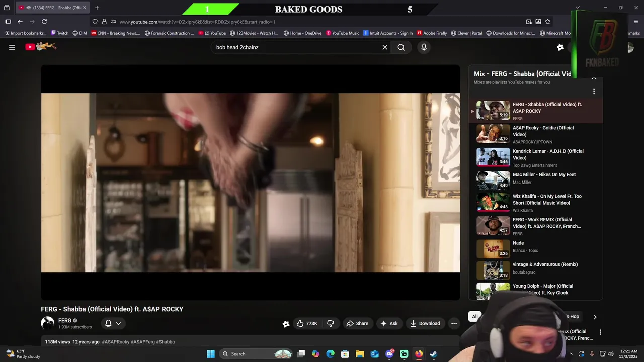The height and width of the screenshot is (362, 644).
Task: Open the Clever | Portal bookmark
Action: (x=466, y=33)
